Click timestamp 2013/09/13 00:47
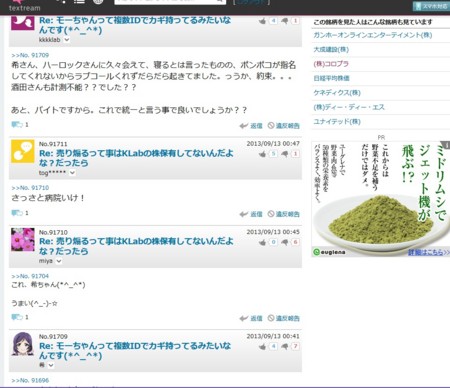 [x=273, y=144]
